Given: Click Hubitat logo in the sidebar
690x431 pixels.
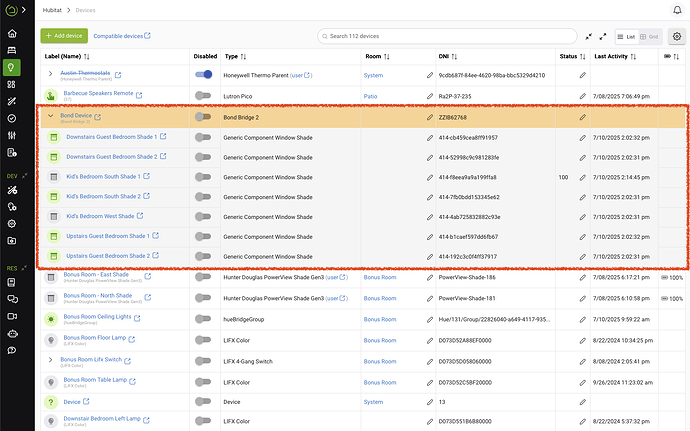Looking at the screenshot, I should coord(12,10).
